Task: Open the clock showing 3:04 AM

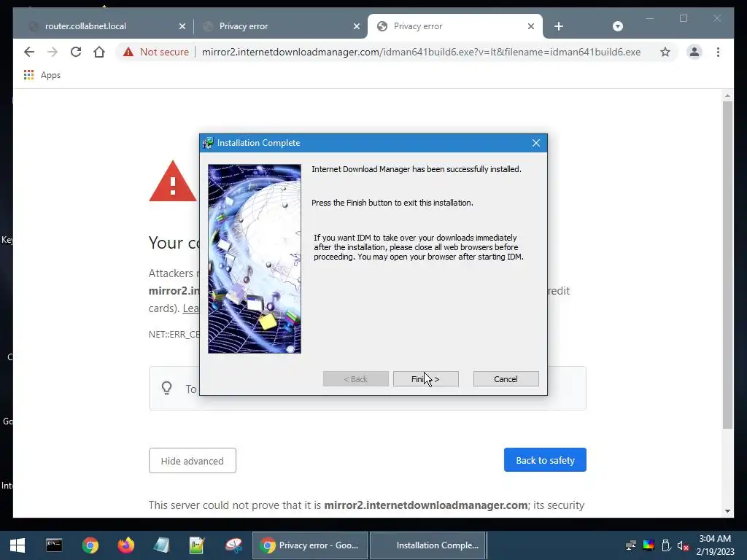Action: [x=715, y=545]
